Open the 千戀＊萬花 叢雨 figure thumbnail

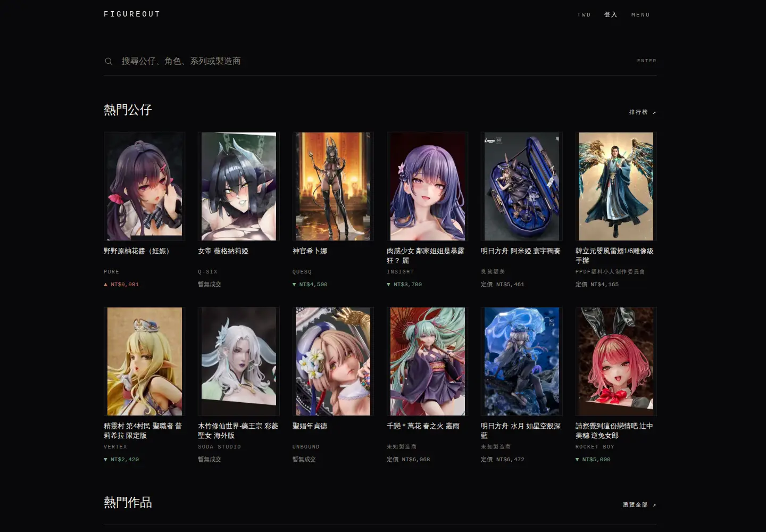pyautogui.click(x=428, y=361)
